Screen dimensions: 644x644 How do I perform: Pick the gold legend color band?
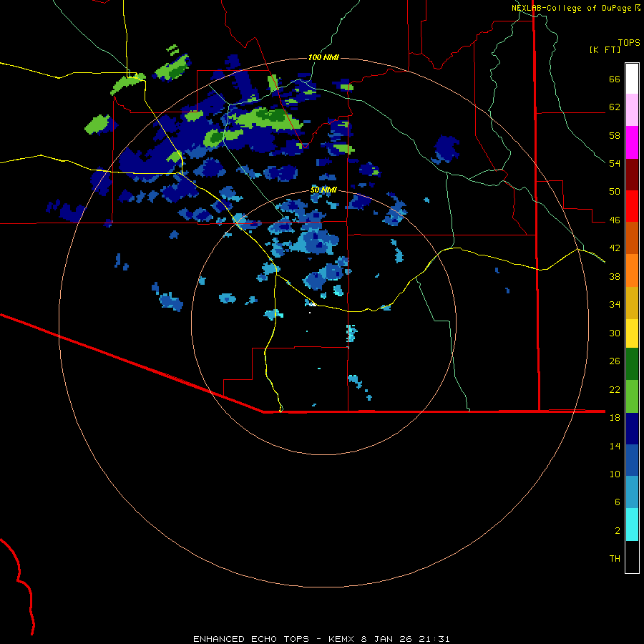[632, 303]
